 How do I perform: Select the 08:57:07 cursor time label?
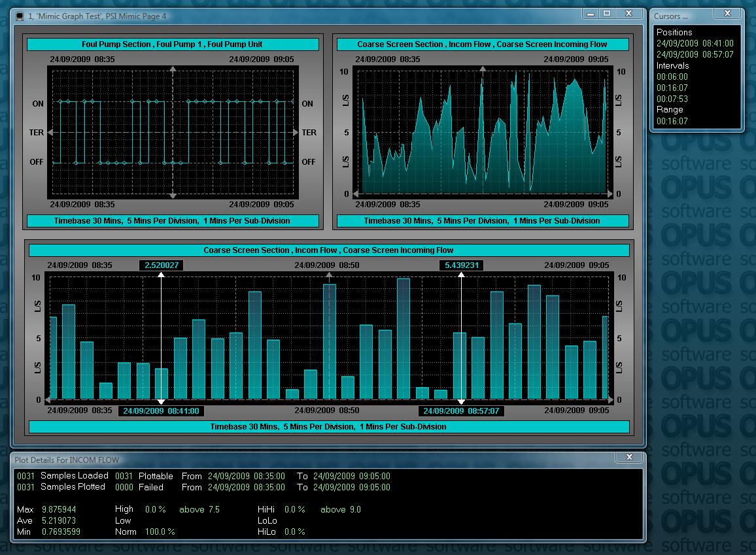(x=461, y=411)
